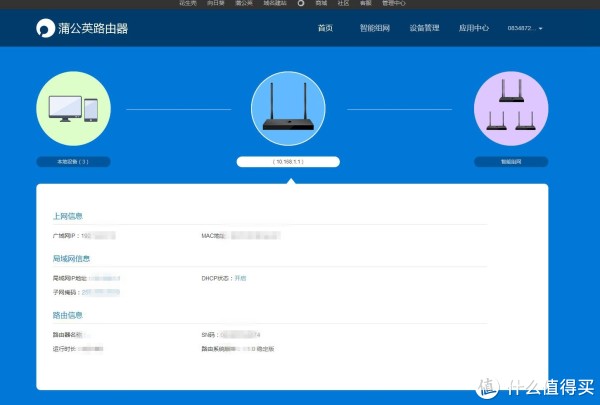Click the 广域网IP label
The width and height of the screenshot is (600, 405).
[65, 236]
